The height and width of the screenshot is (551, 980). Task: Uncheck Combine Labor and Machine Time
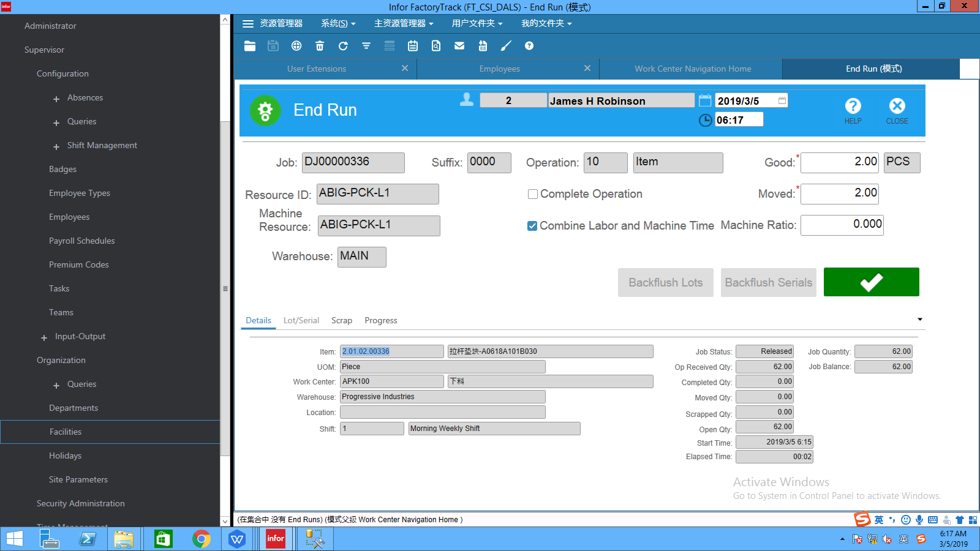532,226
